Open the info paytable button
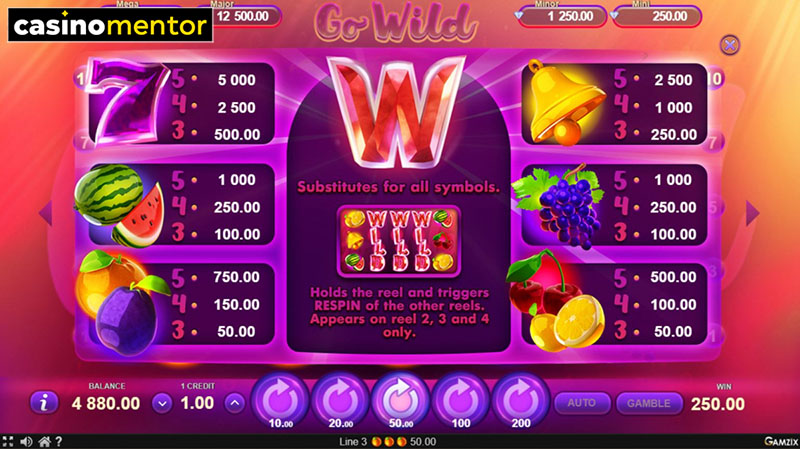 point(44,403)
